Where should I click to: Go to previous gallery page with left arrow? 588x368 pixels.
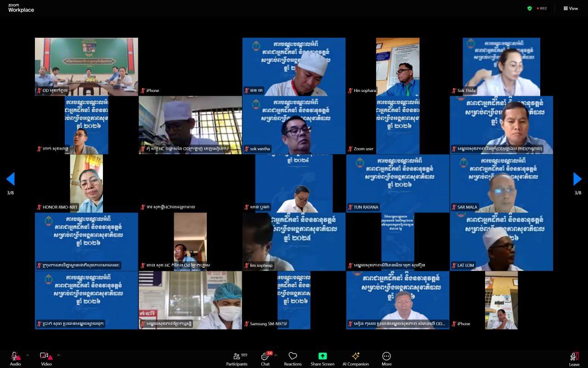click(x=10, y=179)
